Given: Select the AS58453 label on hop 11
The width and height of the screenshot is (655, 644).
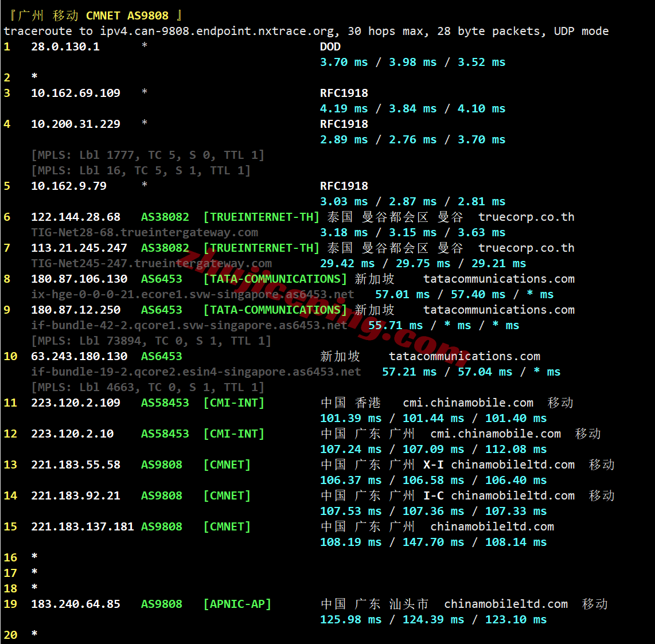Looking at the screenshot, I should click(165, 403).
